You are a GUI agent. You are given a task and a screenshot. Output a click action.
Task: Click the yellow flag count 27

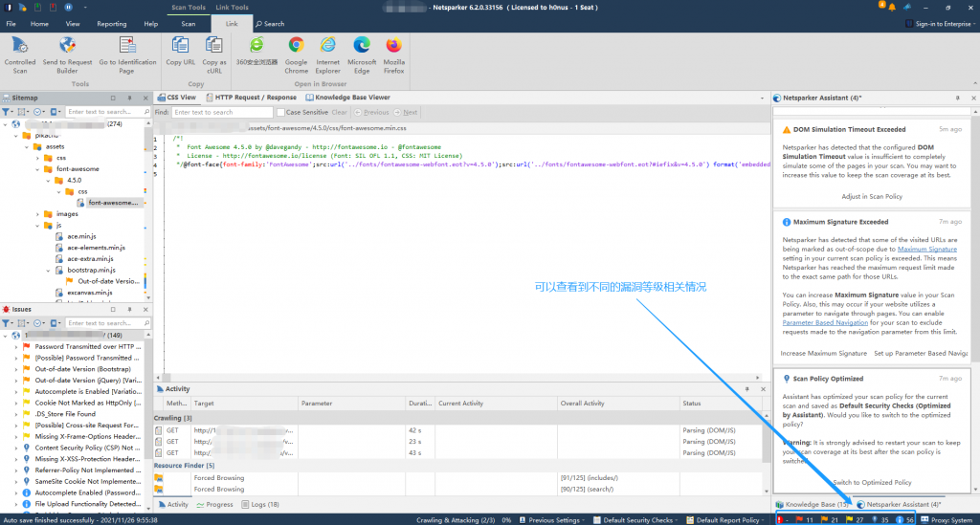click(855, 520)
